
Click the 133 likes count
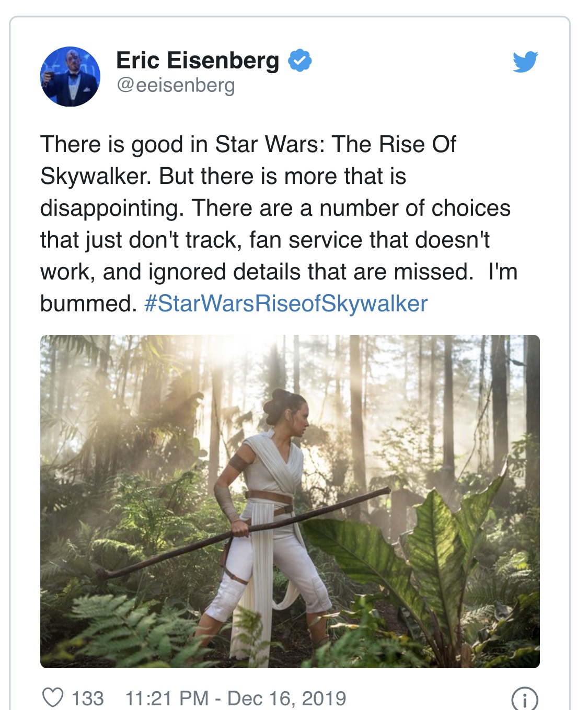(x=87, y=698)
